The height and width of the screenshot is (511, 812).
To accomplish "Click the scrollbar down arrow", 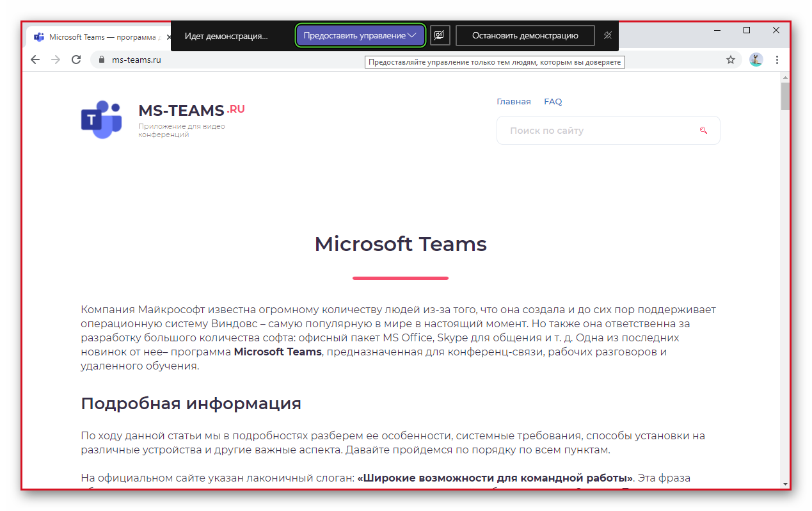I will click(785, 483).
